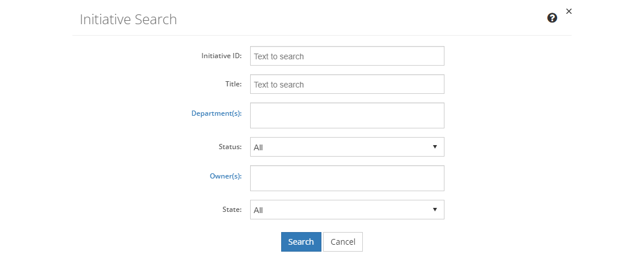644x262 pixels.
Task: Cancel the initiative search
Action: click(343, 242)
